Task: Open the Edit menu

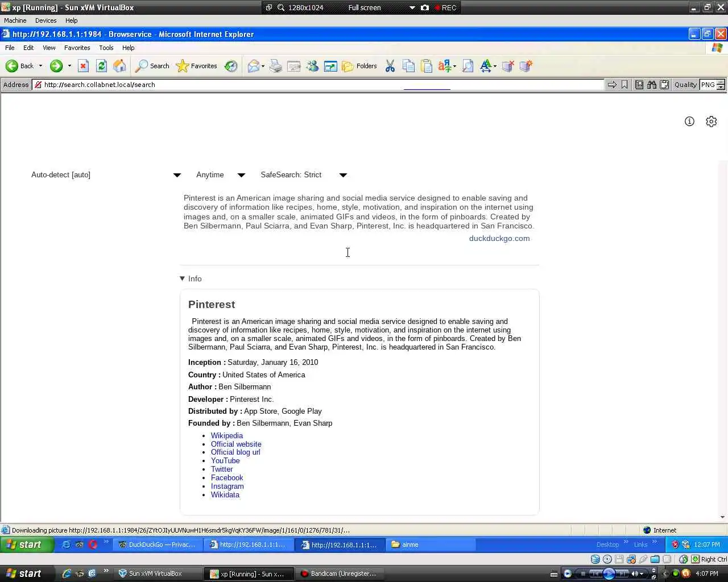Action: coord(28,48)
